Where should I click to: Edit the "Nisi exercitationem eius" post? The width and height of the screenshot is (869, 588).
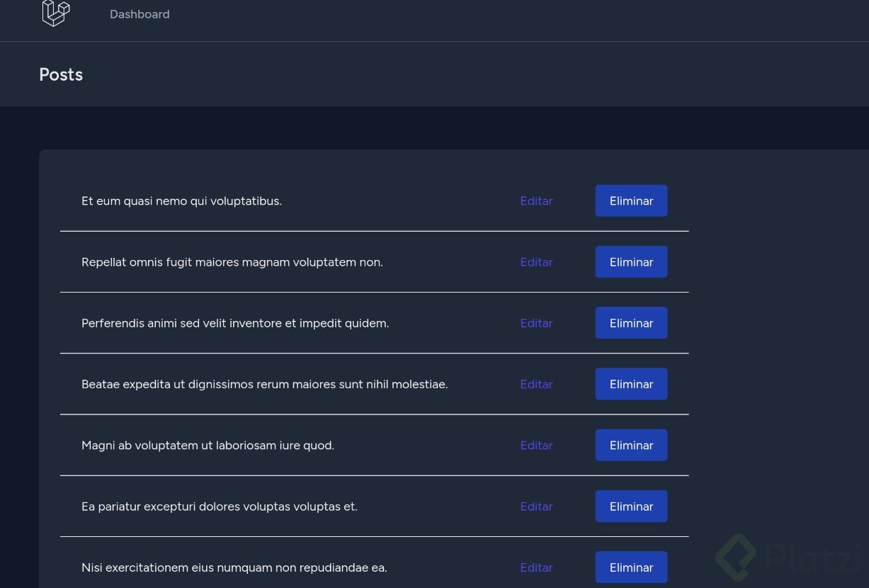(536, 567)
